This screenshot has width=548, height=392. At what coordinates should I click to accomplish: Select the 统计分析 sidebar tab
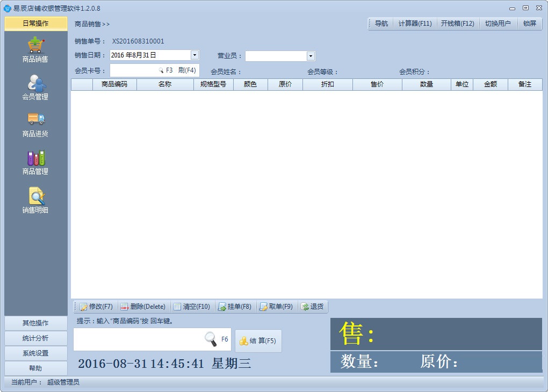click(x=35, y=338)
